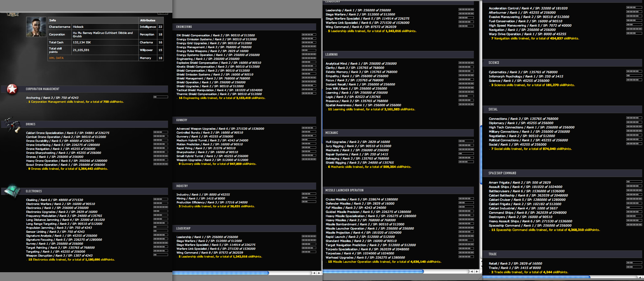Click the Willpower attribute row
644x281 pixels.
coord(151,50)
